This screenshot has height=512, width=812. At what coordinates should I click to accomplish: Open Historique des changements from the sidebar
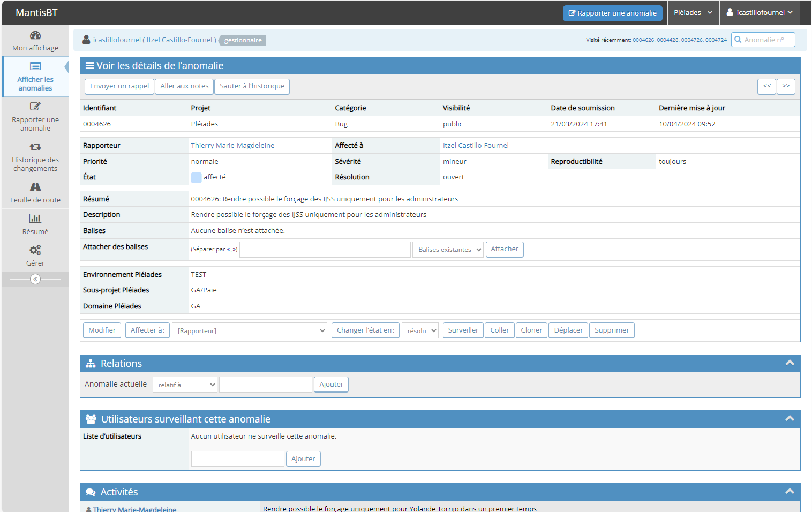[35, 147]
